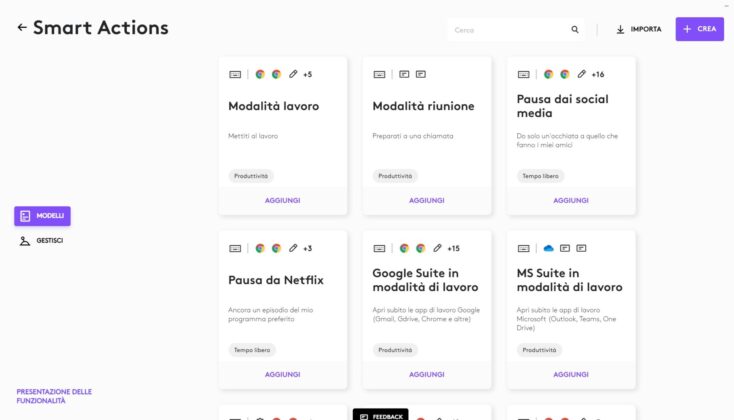
Task: Add the Modalità riunione template via Aggiungi
Action: [426, 200]
